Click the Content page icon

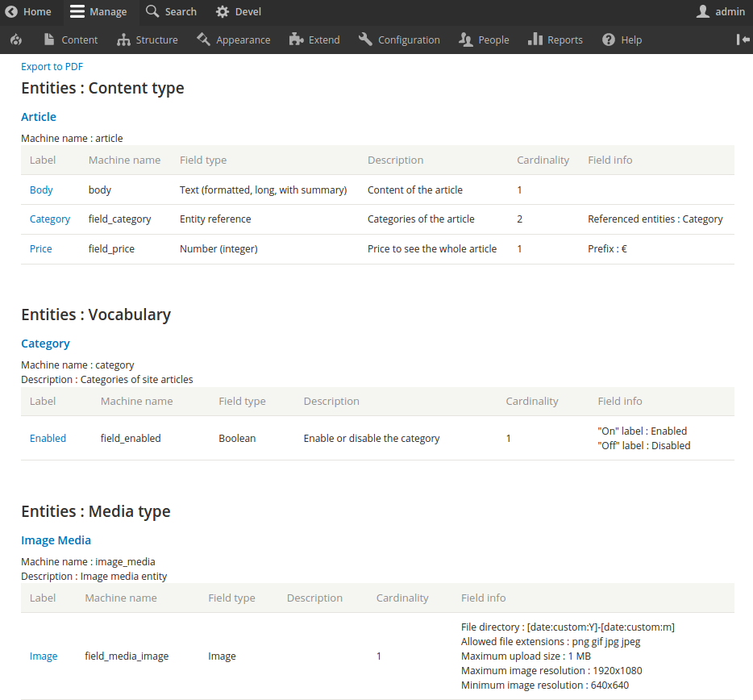(x=49, y=40)
